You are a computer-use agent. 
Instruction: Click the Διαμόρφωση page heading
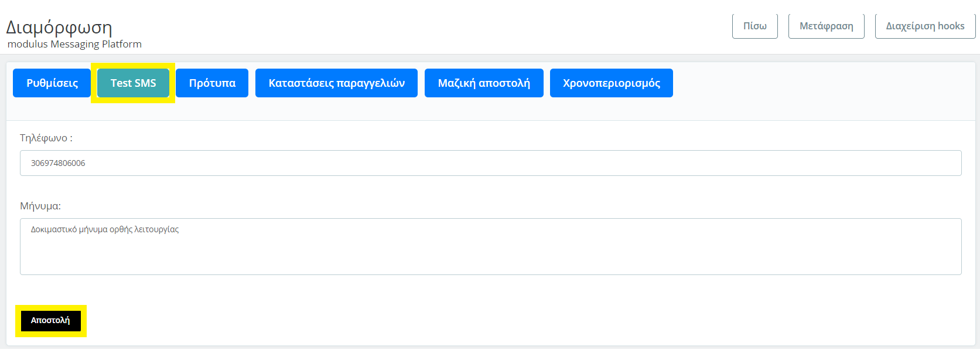[59, 28]
